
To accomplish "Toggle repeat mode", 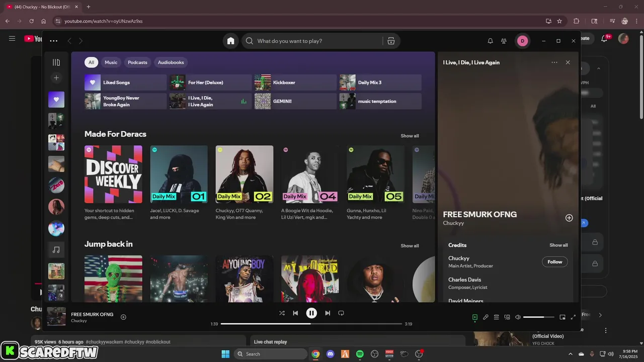I will 341,313.
